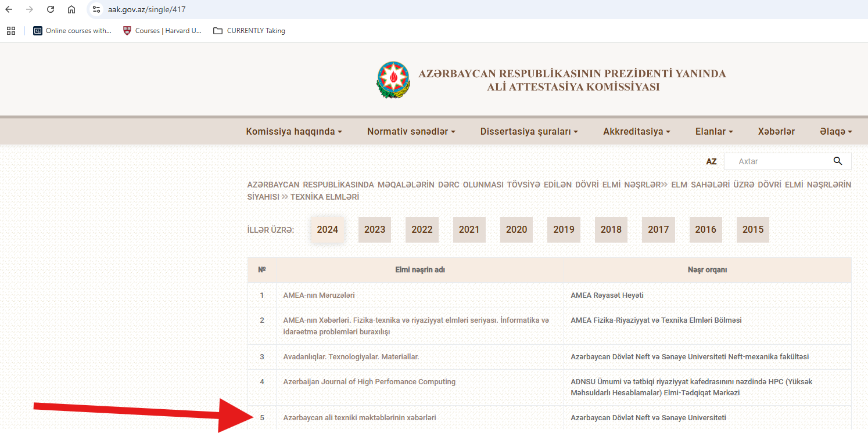The width and height of the screenshot is (868, 433).
Task: Click the address bar URL
Action: pos(147,9)
